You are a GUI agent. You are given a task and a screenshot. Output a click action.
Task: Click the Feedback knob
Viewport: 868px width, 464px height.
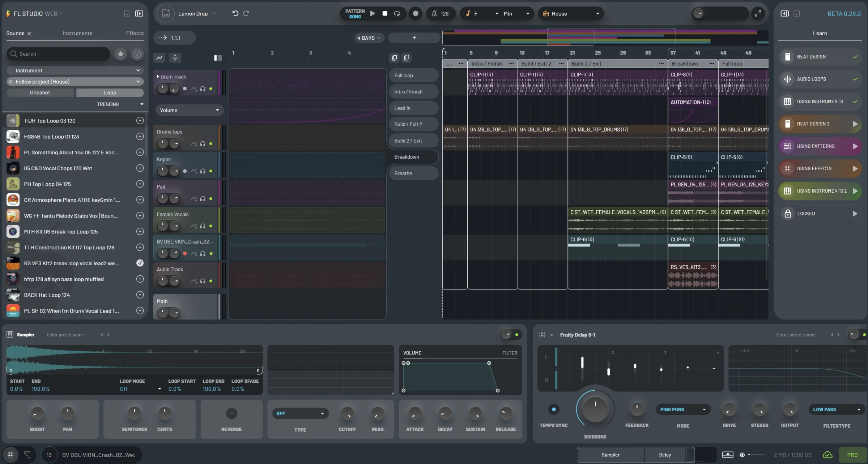[x=637, y=409]
